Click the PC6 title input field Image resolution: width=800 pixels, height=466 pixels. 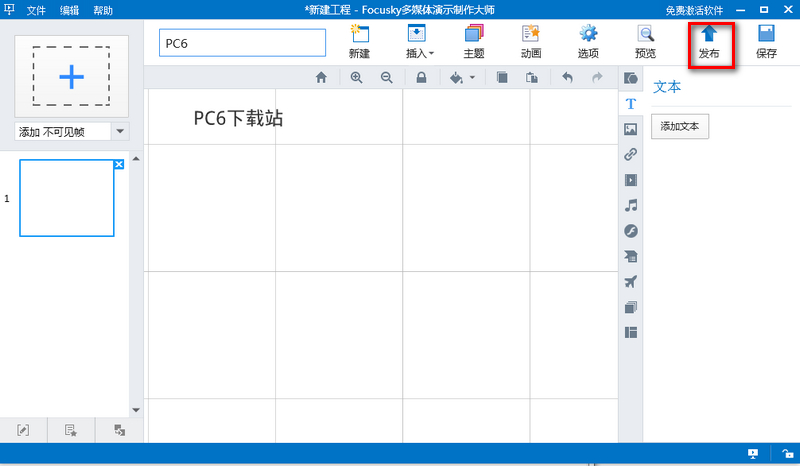point(242,43)
